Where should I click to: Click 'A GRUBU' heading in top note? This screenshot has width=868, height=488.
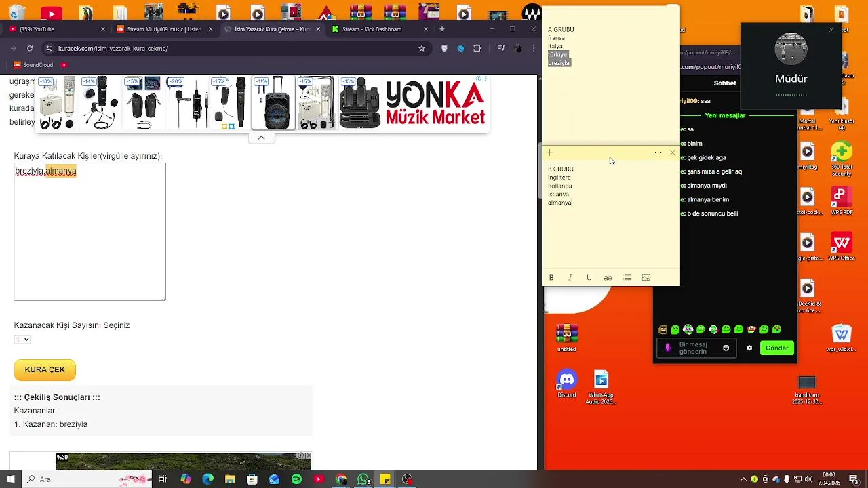(x=561, y=30)
